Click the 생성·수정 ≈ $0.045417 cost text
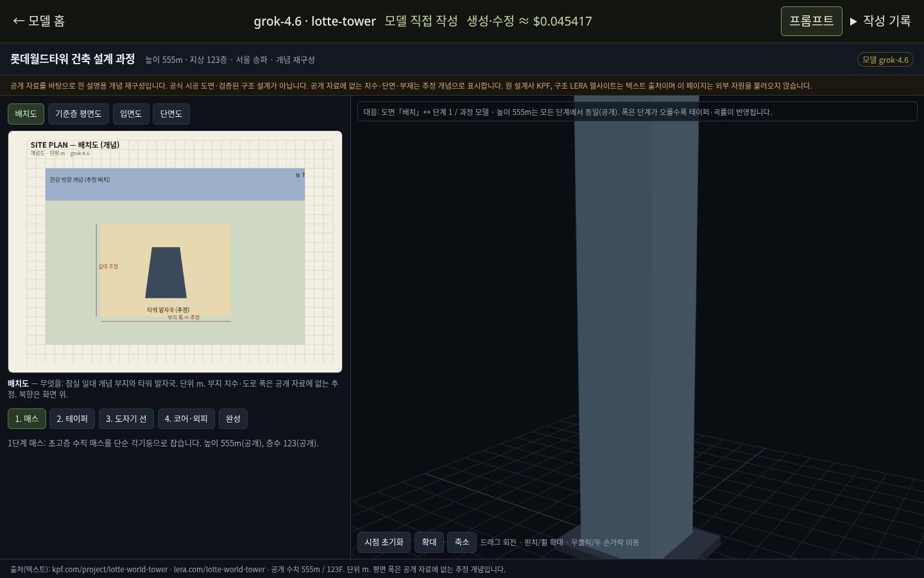Image resolution: width=924 pixels, height=578 pixels. tap(529, 21)
